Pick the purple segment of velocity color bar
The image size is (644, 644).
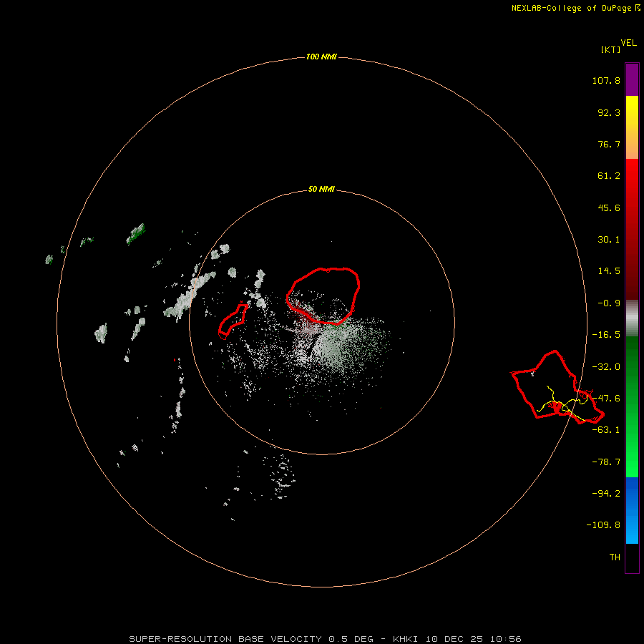tap(632, 80)
